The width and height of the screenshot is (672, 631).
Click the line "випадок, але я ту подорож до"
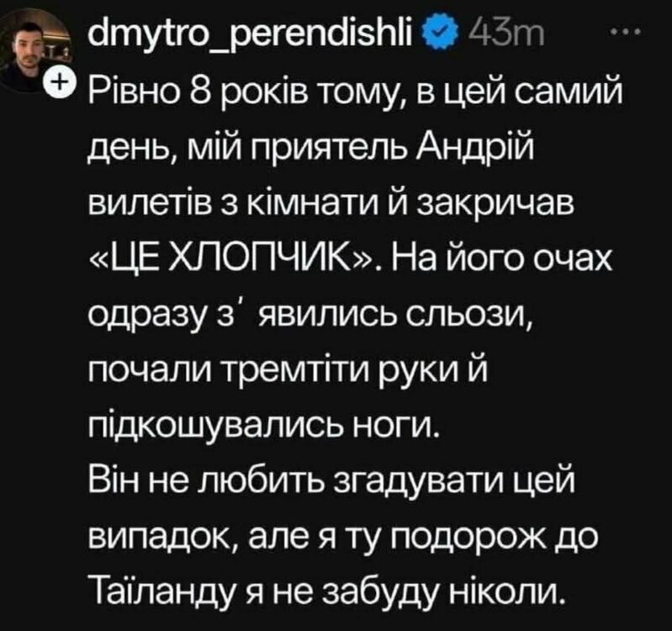click(x=343, y=536)
